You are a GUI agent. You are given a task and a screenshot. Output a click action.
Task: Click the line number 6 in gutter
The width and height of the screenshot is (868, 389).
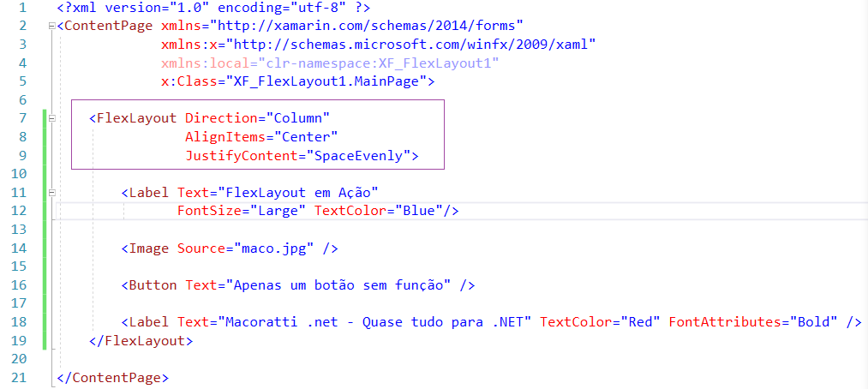22,100
